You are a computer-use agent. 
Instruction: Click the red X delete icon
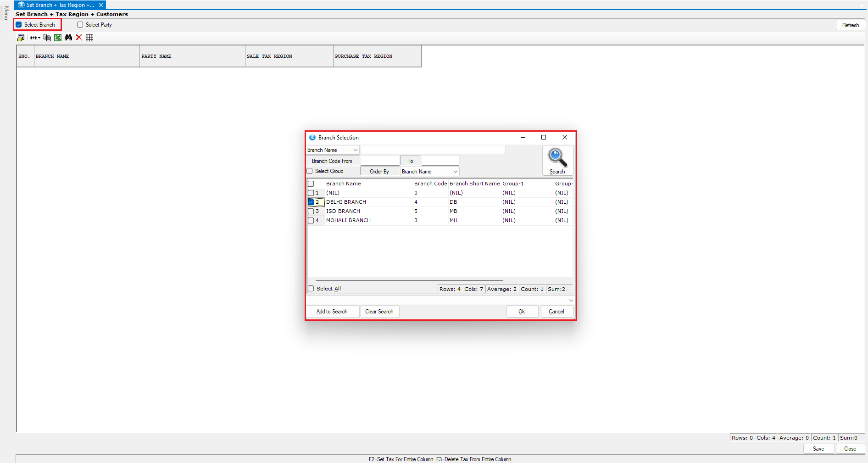[79, 38]
